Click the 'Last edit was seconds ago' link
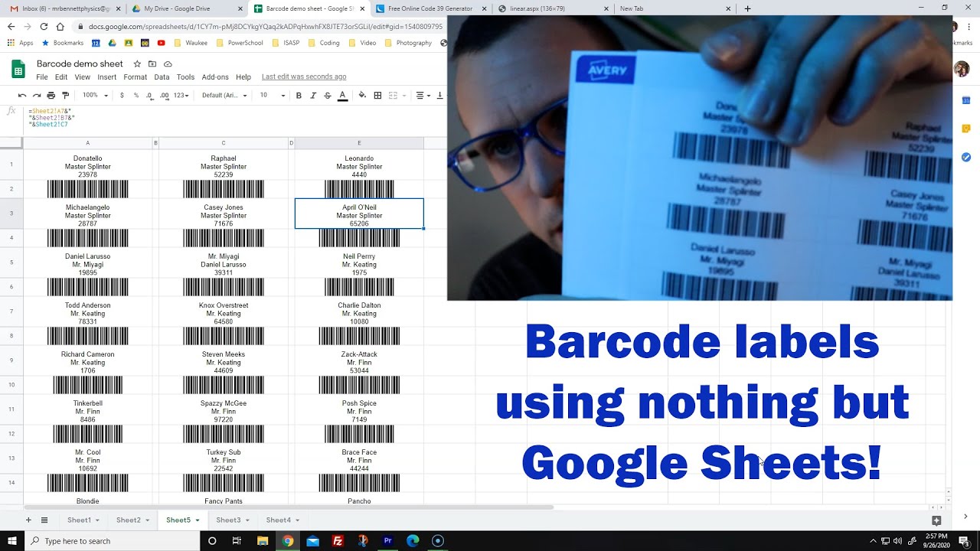 [304, 77]
